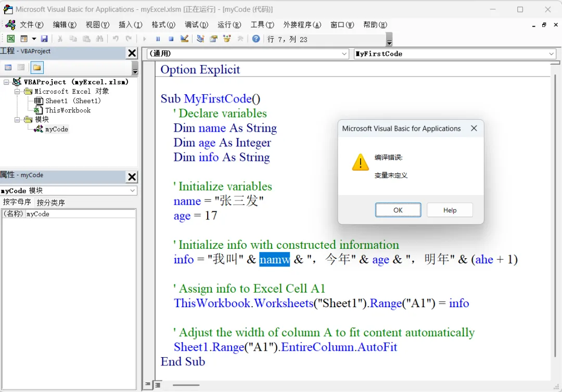The width and height of the screenshot is (562, 392).
Task: Toggle Design Mode icon in toolbar
Action: coord(184,39)
